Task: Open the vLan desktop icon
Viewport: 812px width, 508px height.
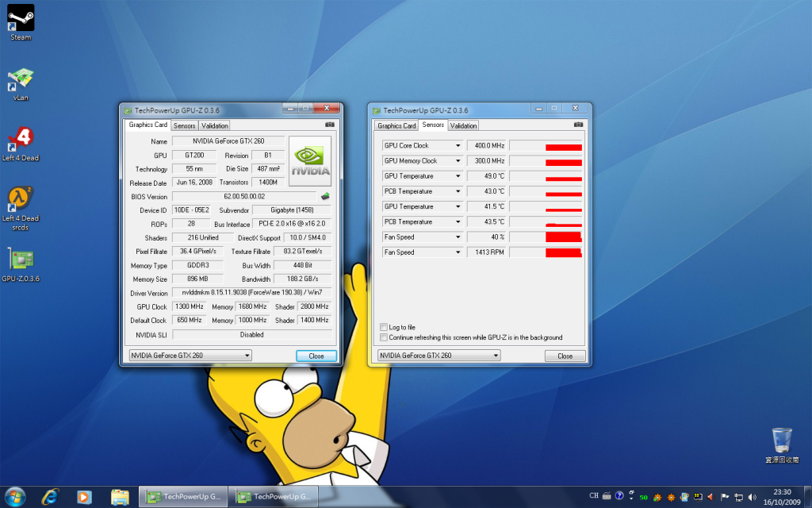Action: [21, 80]
